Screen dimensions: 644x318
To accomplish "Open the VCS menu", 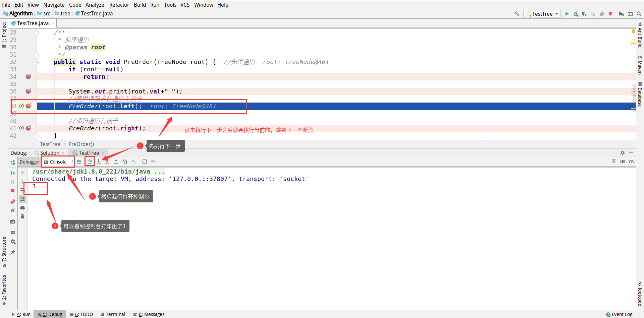I will pos(185,5).
